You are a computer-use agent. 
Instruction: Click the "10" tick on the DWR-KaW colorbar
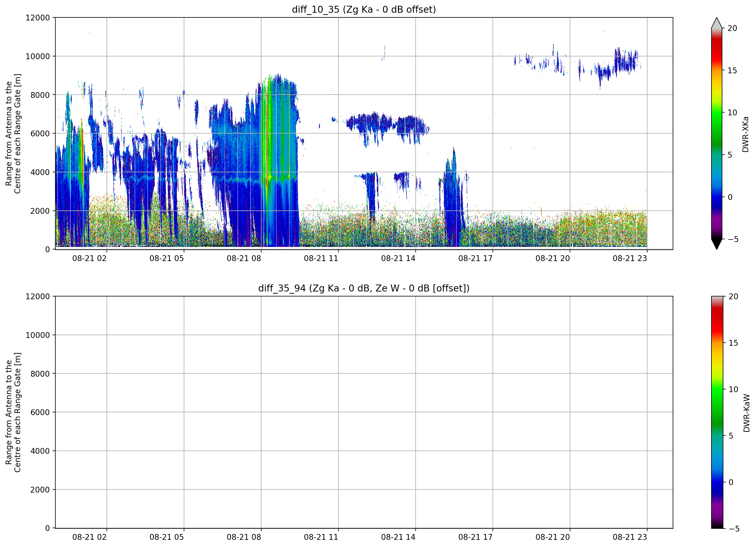pyautogui.click(x=733, y=389)
